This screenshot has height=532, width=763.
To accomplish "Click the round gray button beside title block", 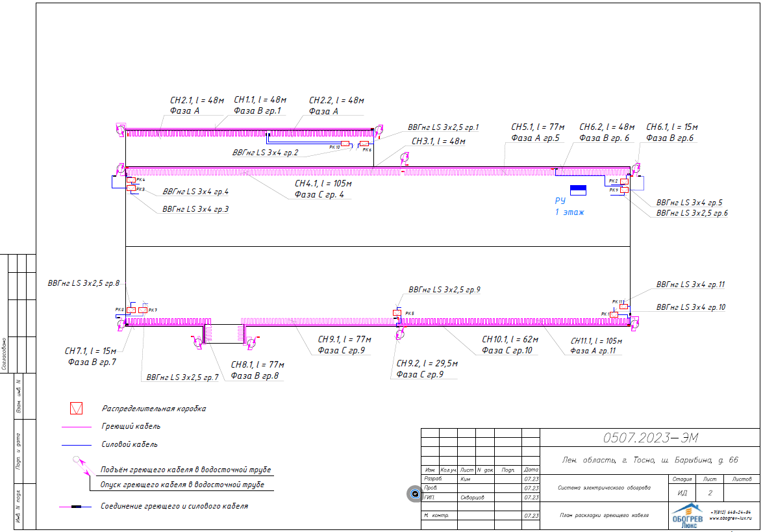I will coord(416,494).
